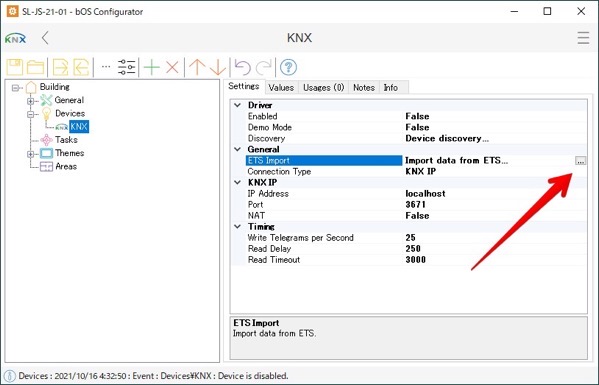Select the Areas tree item

(x=66, y=167)
